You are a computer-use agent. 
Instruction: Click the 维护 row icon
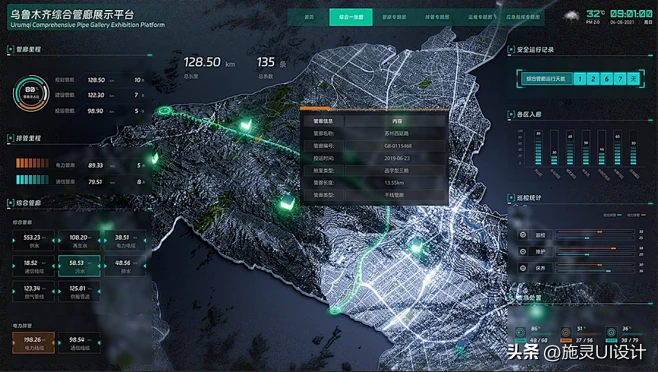[523, 251]
